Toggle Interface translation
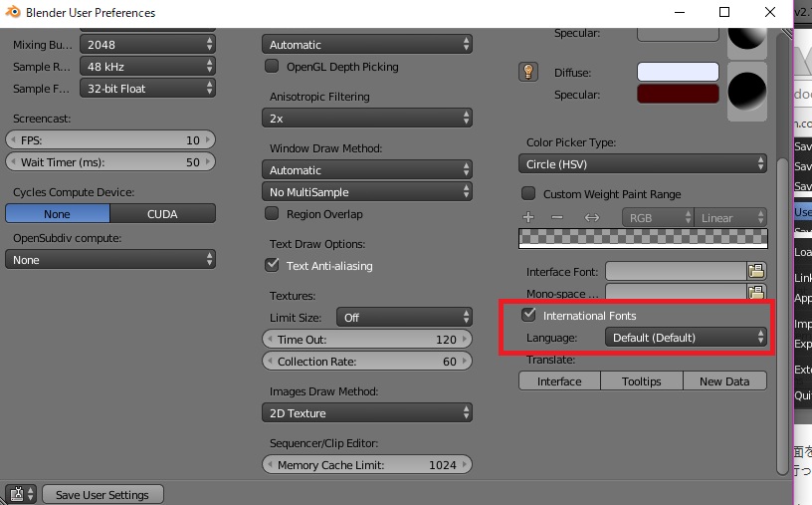This screenshot has width=812, height=505. pyautogui.click(x=559, y=381)
